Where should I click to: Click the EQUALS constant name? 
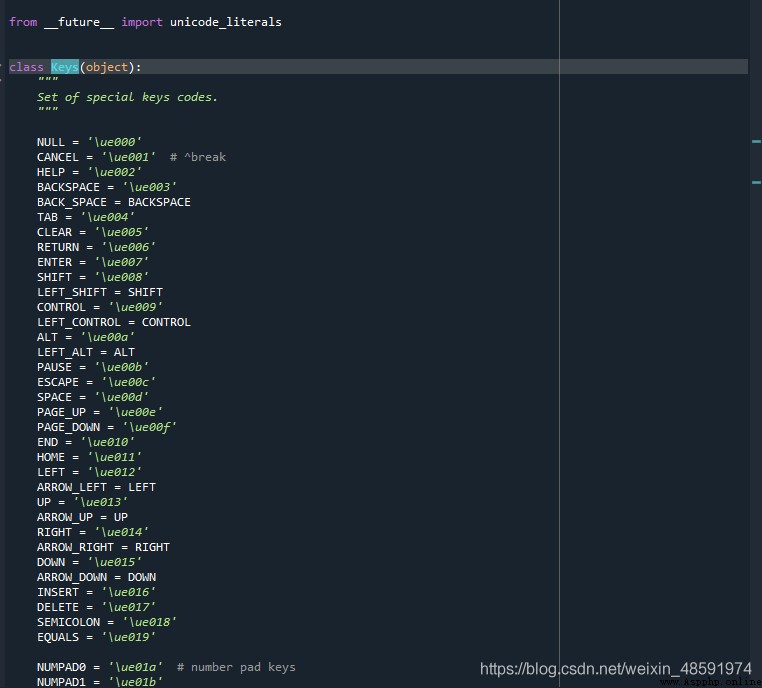pos(58,637)
